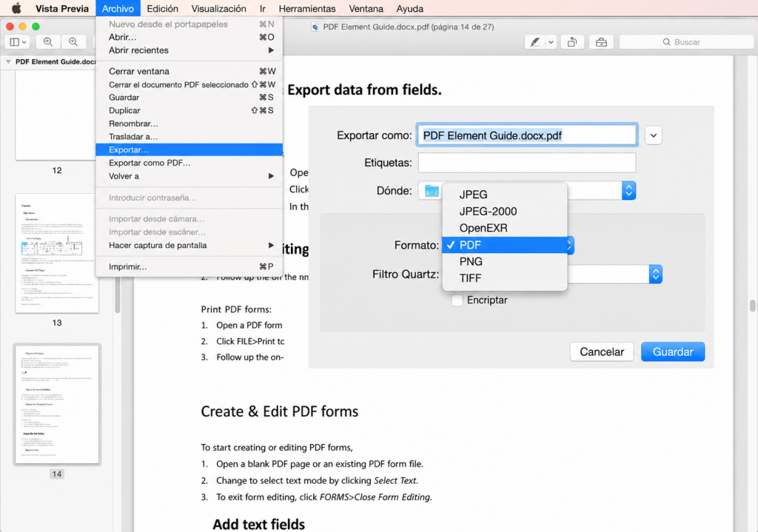Click the 'Add text fields' heading
This screenshot has width=758, height=532.
[258, 525]
